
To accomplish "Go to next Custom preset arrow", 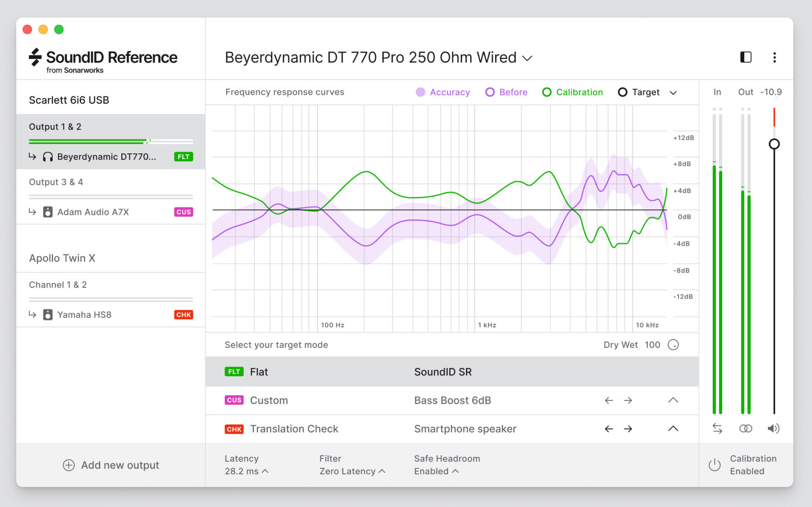I will click(628, 400).
